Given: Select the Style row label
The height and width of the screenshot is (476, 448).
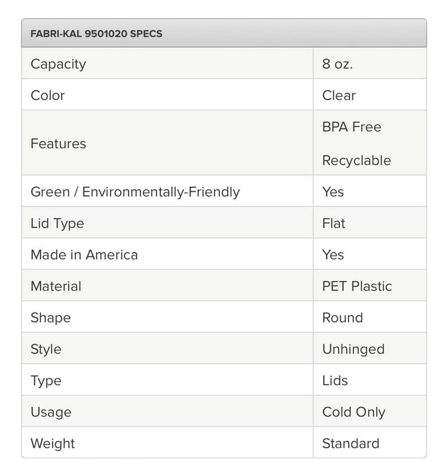Looking at the screenshot, I should [x=46, y=349].
